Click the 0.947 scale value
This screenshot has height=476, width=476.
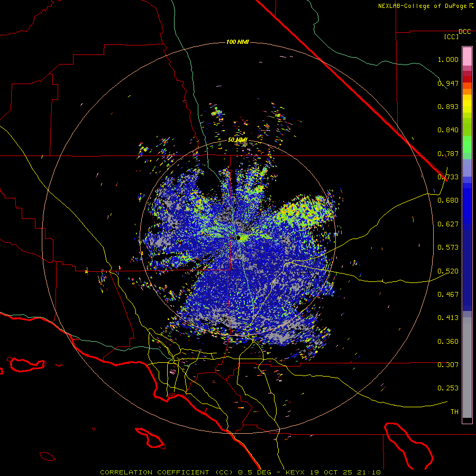[x=448, y=83]
